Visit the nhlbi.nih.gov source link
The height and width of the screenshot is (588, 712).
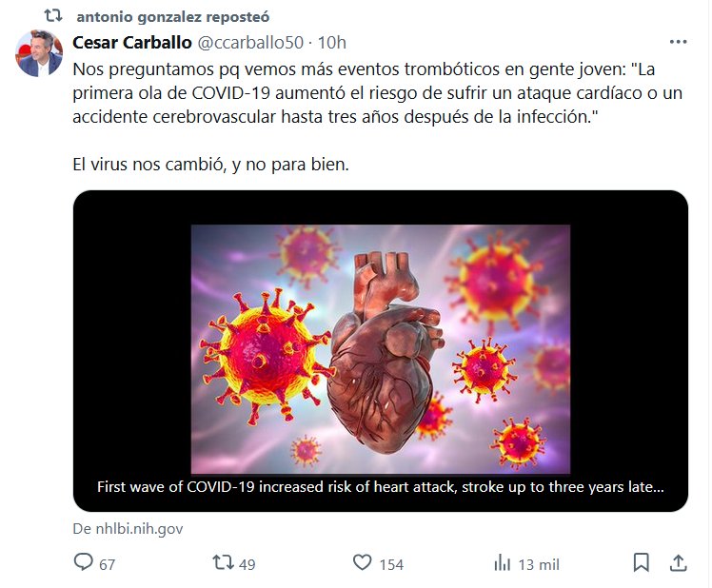[129, 528]
